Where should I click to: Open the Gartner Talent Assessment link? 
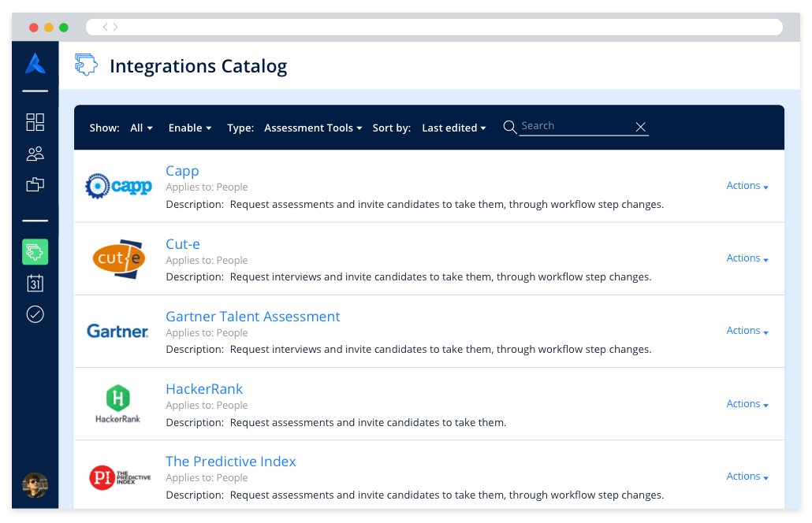pos(253,316)
